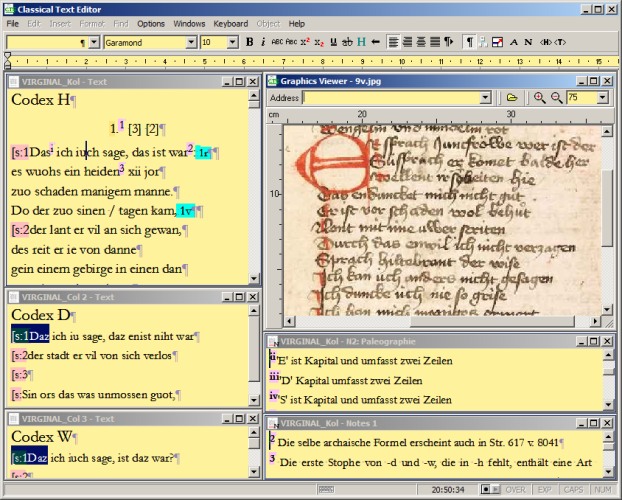Image resolution: width=622 pixels, height=500 pixels.
Task: Zoom in on the manuscript image
Action: coord(539,98)
